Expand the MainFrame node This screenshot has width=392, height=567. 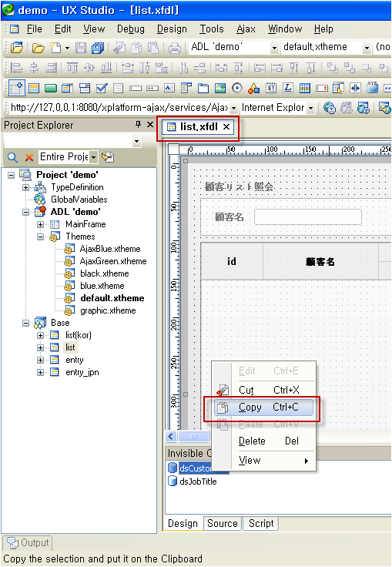(x=41, y=224)
